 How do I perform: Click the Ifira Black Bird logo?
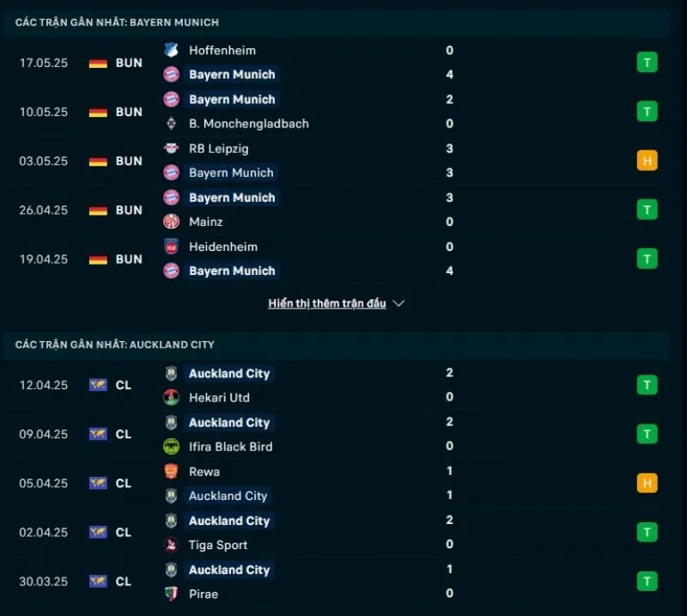click(x=171, y=447)
